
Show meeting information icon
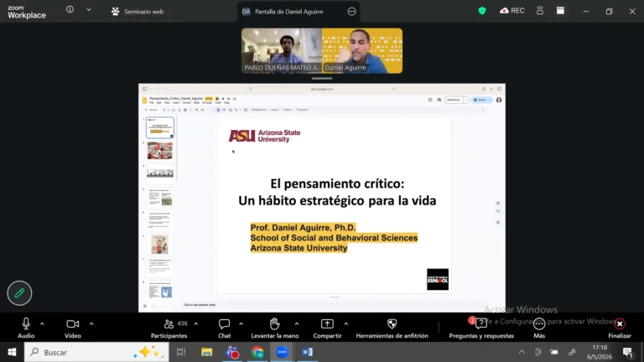pyautogui.click(x=70, y=9)
